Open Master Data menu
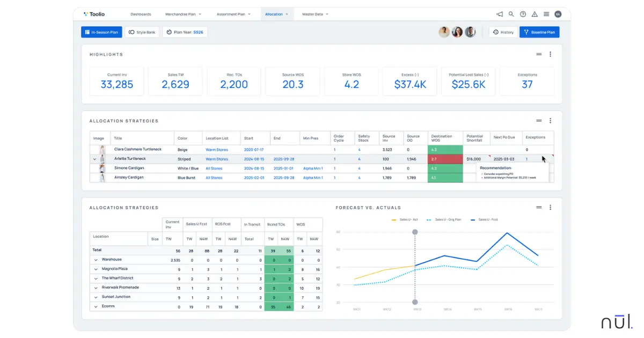The height and width of the screenshot is (338, 644). tap(315, 14)
